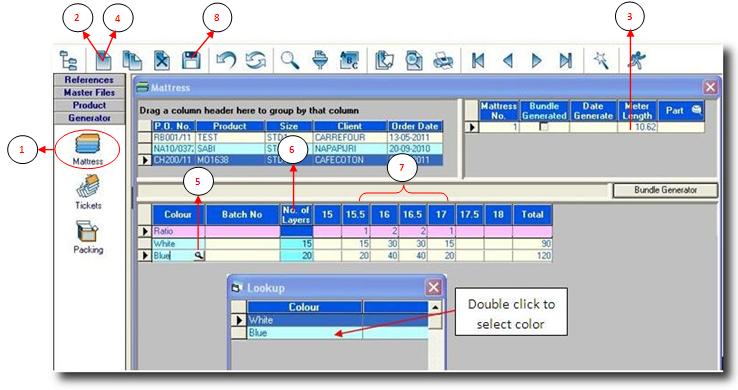Click the Lookup list scrollbar up arrow
The image size is (738, 390).
435,308
